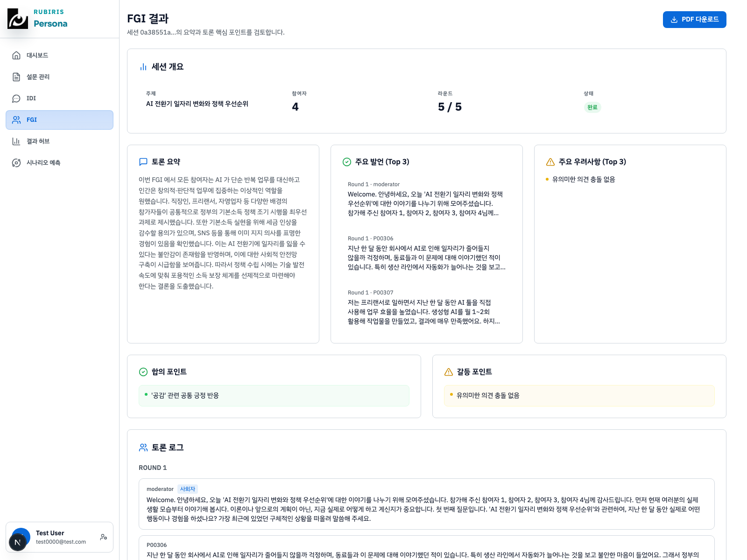Switch to the 결과 허브 section
The image size is (747, 560).
click(x=39, y=141)
